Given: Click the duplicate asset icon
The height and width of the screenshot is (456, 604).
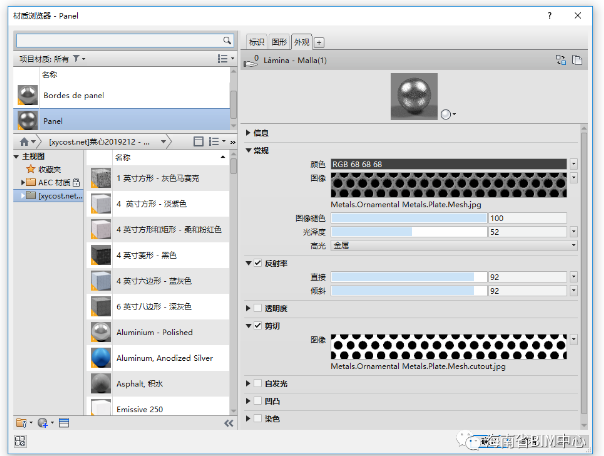Looking at the screenshot, I should [577, 61].
